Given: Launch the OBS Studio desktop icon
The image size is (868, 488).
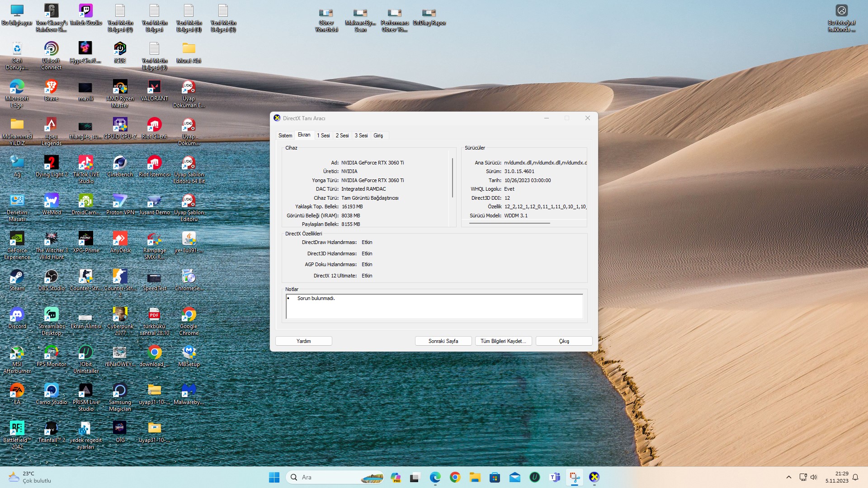Looking at the screenshot, I should click(x=51, y=277).
